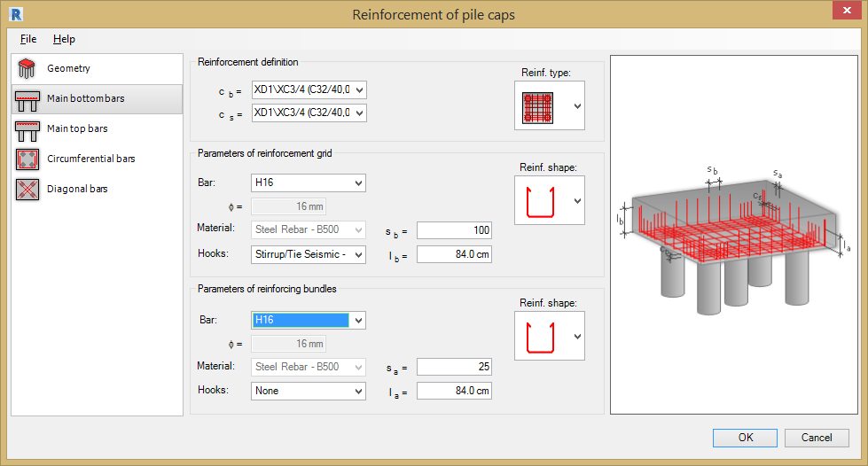868x466 pixels.
Task: Expand the grid Hooks Stirrup/Tie Seismic dropdown
Action: click(359, 255)
